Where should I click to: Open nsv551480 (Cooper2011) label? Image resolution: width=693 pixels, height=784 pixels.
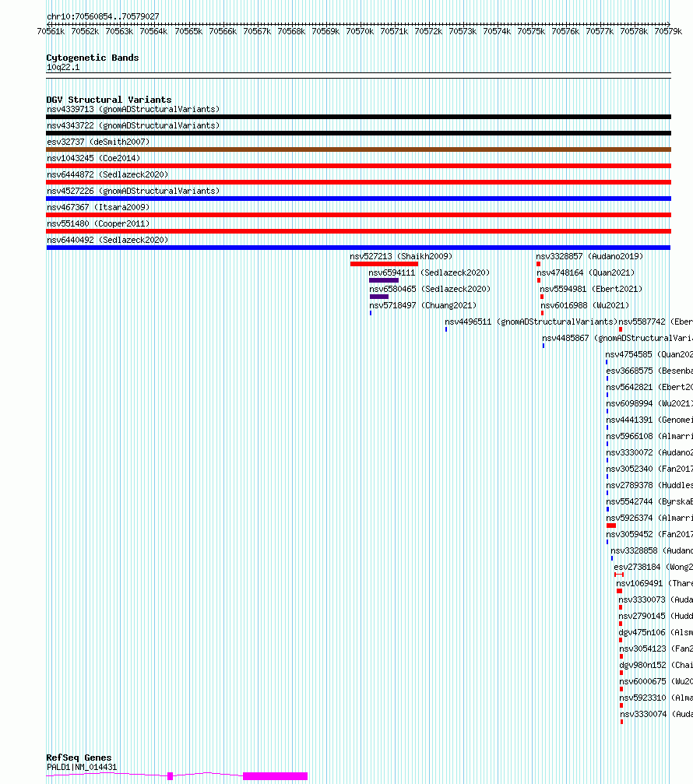[x=98, y=223]
